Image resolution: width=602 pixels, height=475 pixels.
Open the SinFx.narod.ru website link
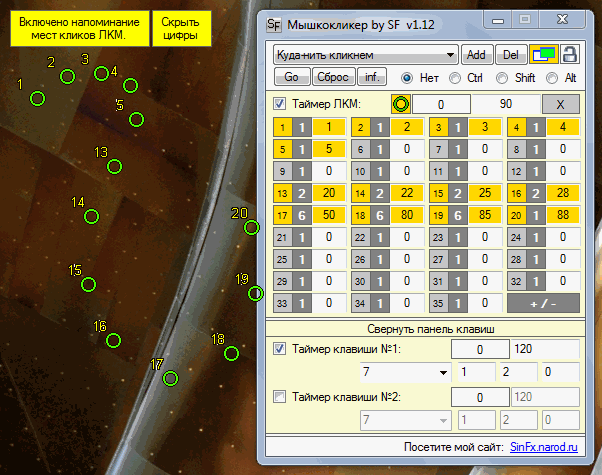coord(546,447)
